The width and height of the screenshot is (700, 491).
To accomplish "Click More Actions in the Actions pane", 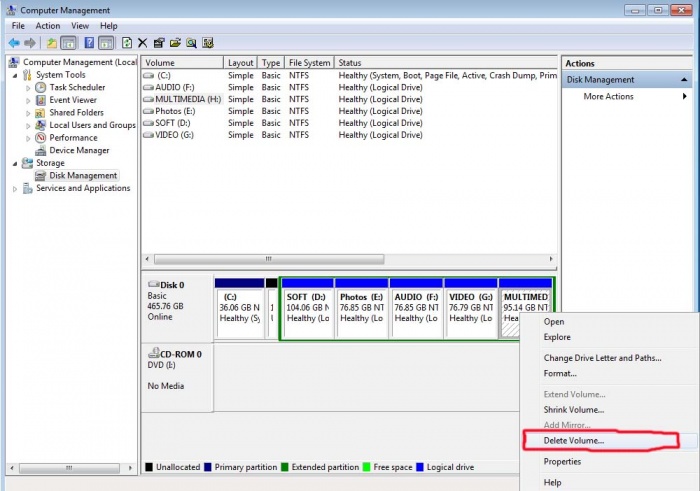I will coord(608,97).
